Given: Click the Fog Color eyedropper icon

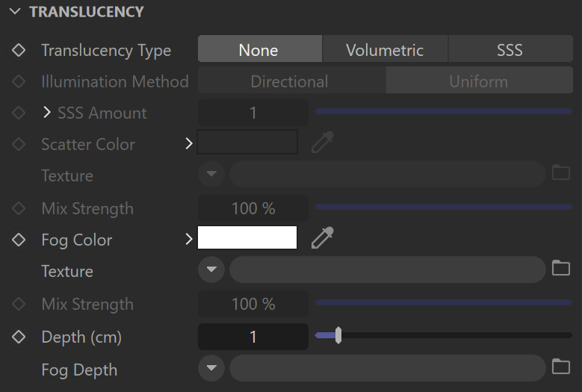Looking at the screenshot, I should 322,237.
